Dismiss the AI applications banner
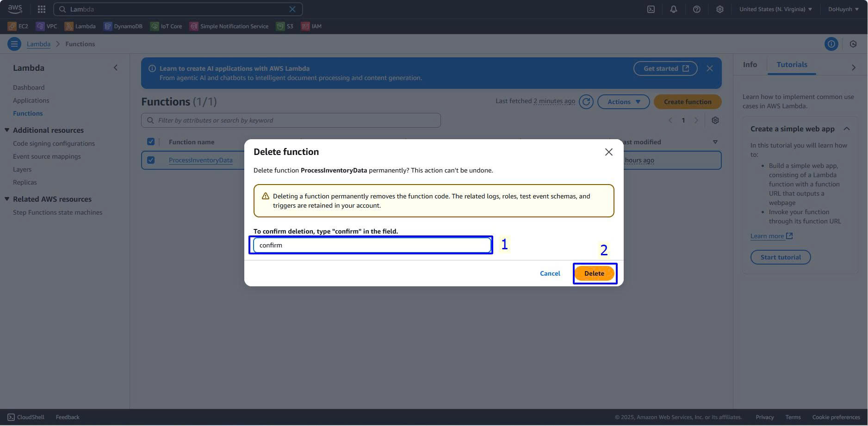This screenshot has height=426, width=868. [x=709, y=68]
